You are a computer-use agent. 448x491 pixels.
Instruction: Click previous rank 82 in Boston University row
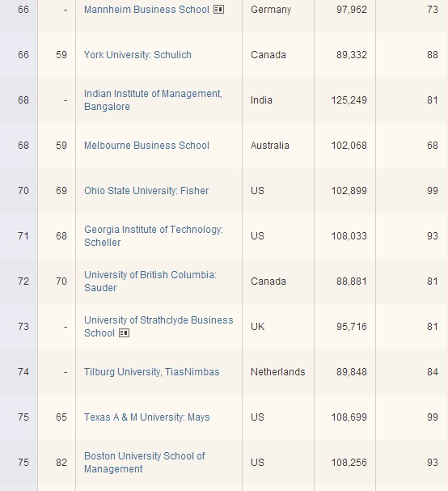pos(61,463)
